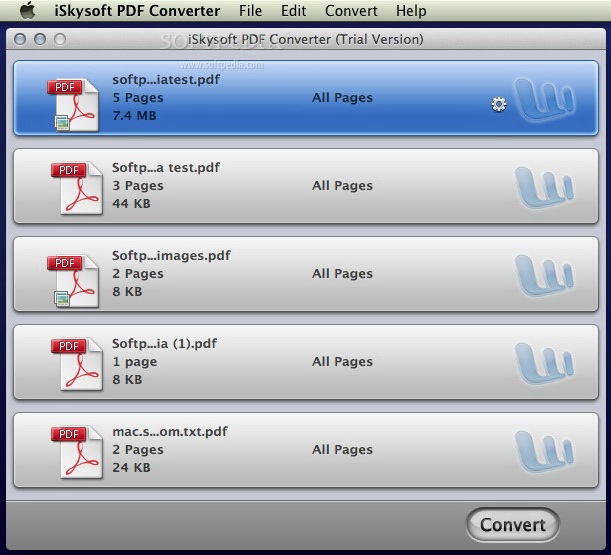Viewport: 611px width, 555px height.
Task: Click All Pages range for Softp...a test.pdf
Action: pyautogui.click(x=342, y=186)
